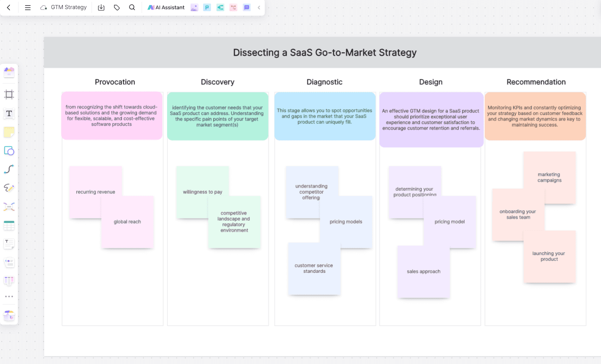This screenshot has width=601, height=364.
Task: Click the Search magnifier icon
Action: 132,7
